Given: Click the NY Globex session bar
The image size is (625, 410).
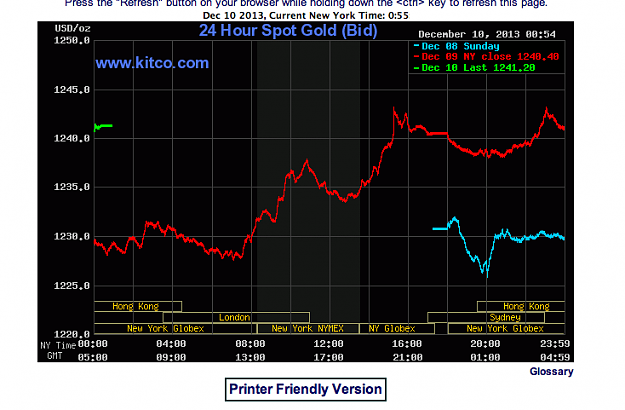Looking at the screenshot, I should 397,329.
